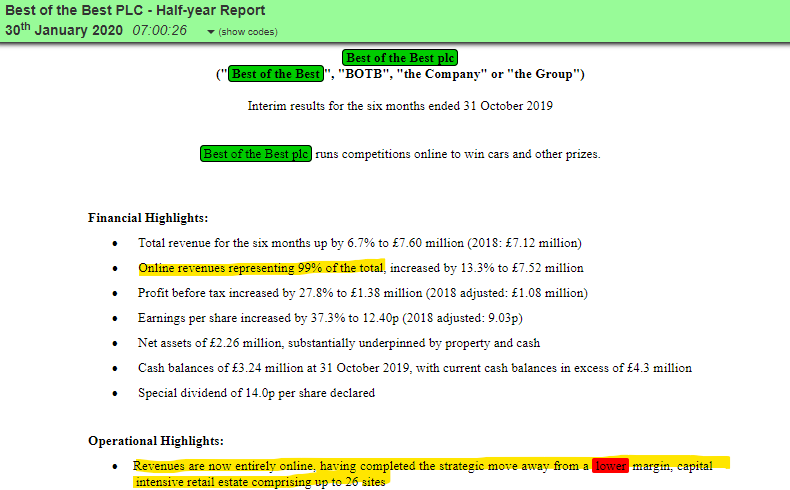Click "increased by 13.3% to £7.52 million" text
The width and height of the screenshot is (790, 490).
[487, 268]
